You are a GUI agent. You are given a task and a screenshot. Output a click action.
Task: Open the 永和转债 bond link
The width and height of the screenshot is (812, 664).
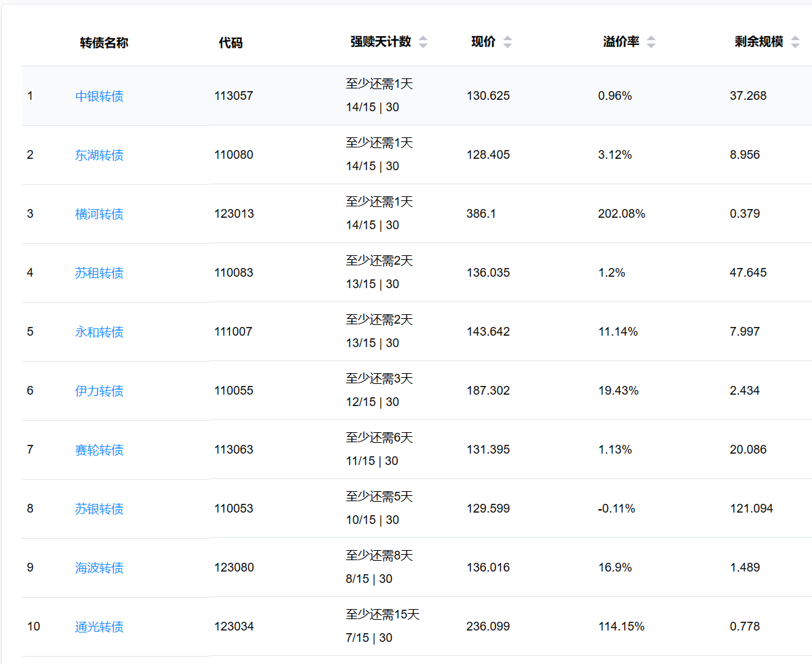[99, 332]
